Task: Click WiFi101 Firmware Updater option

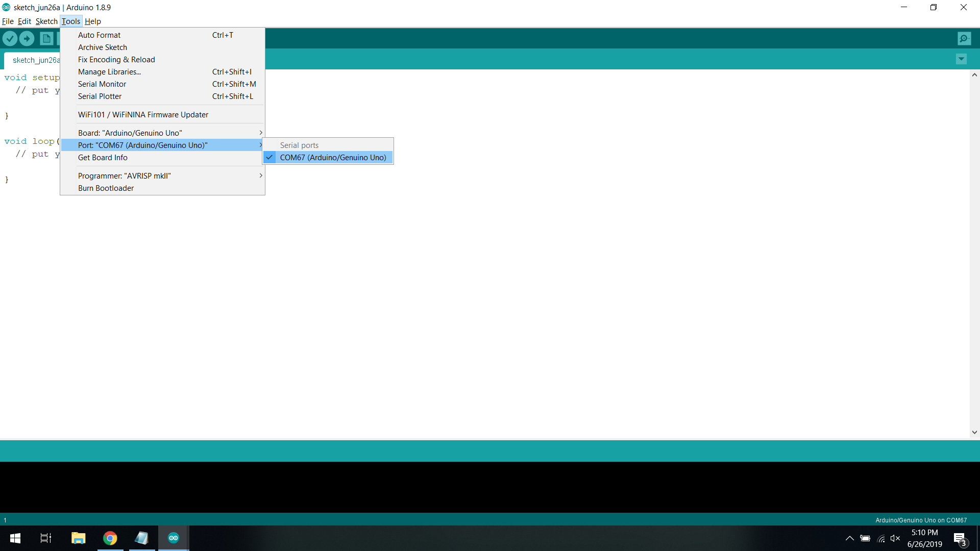Action: 143,114
